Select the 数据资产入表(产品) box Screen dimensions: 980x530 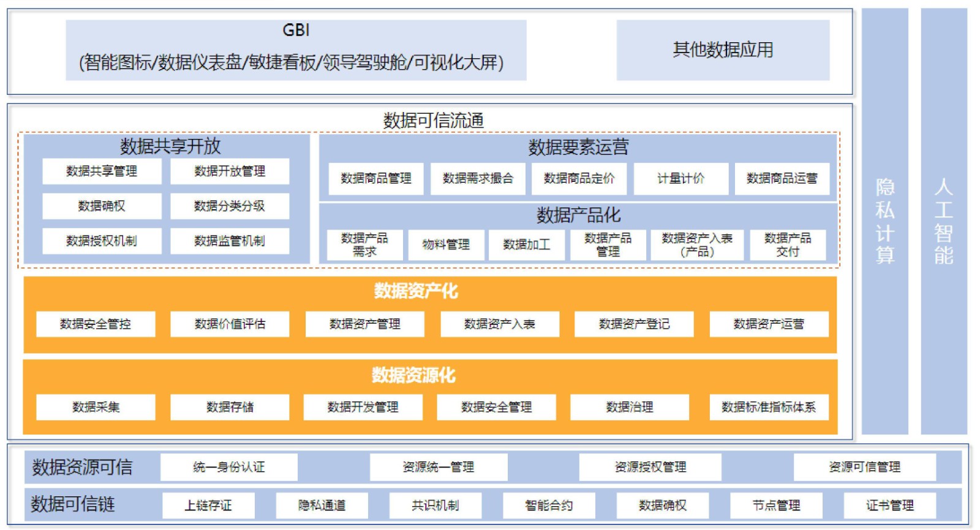tap(697, 245)
